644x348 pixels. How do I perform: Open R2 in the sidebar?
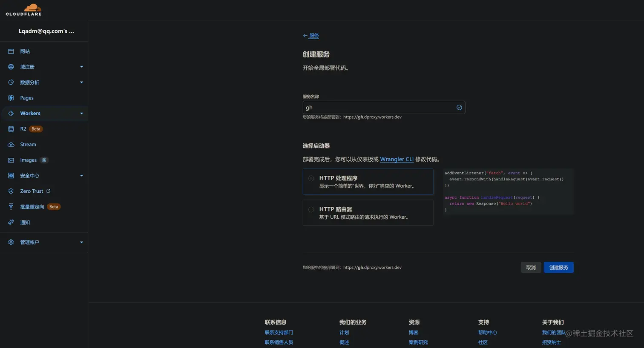tap(23, 129)
